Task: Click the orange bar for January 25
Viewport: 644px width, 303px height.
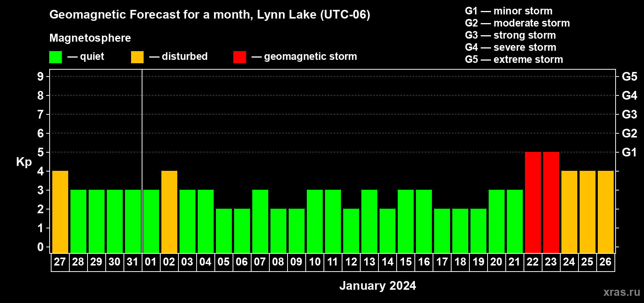Action: pos(587,212)
